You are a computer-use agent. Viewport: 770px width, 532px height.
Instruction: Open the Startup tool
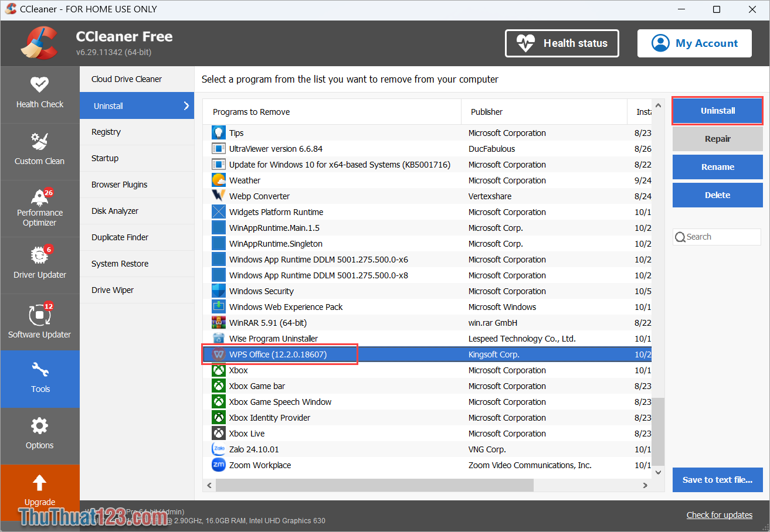click(x=137, y=158)
